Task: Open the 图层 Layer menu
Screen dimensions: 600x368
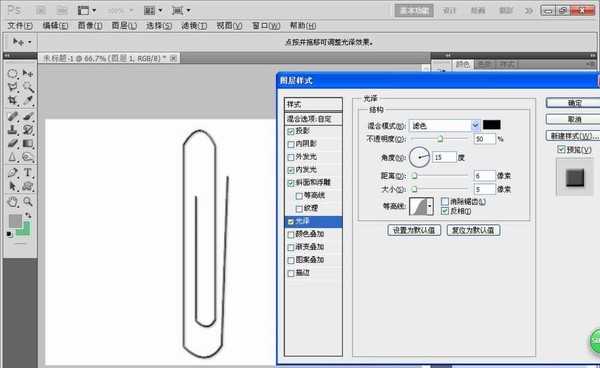Action: pyautogui.click(x=124, y=26)
